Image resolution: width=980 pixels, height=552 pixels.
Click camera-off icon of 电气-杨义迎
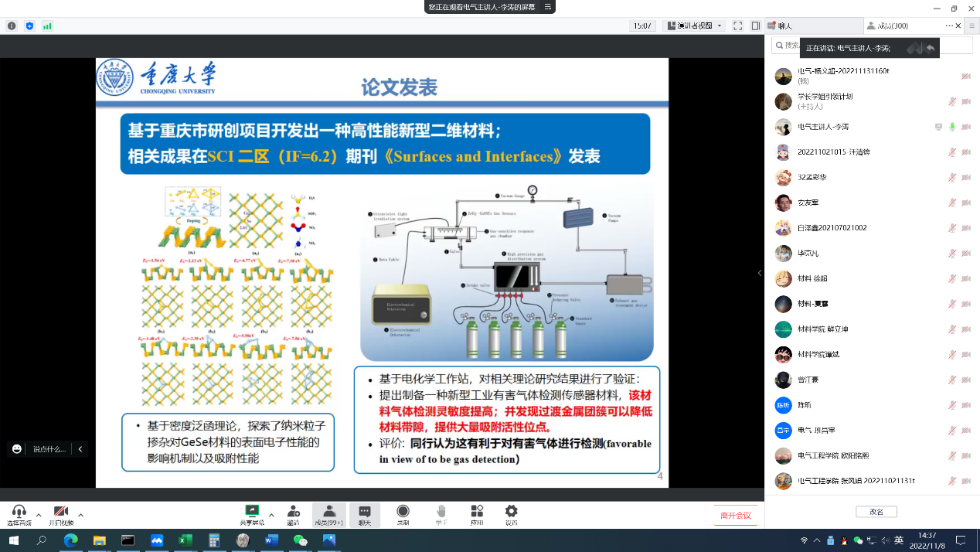click(966, 76)
